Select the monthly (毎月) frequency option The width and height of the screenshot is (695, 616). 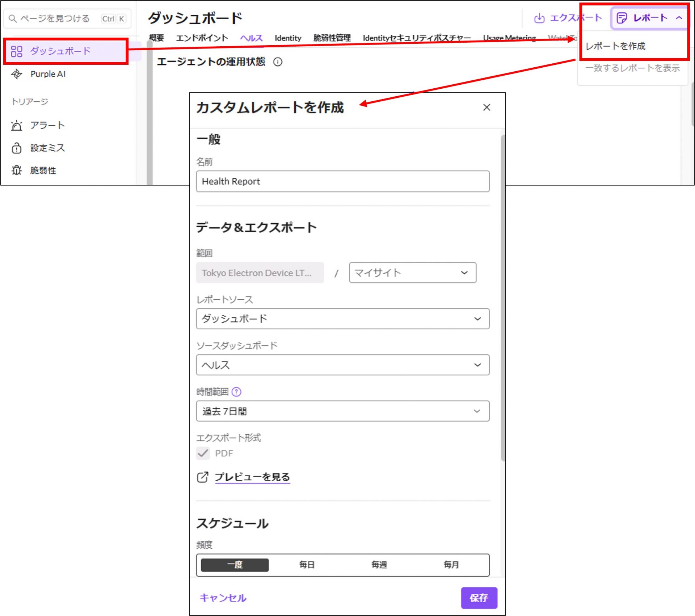pyautogui.click(x=451, y=565)
